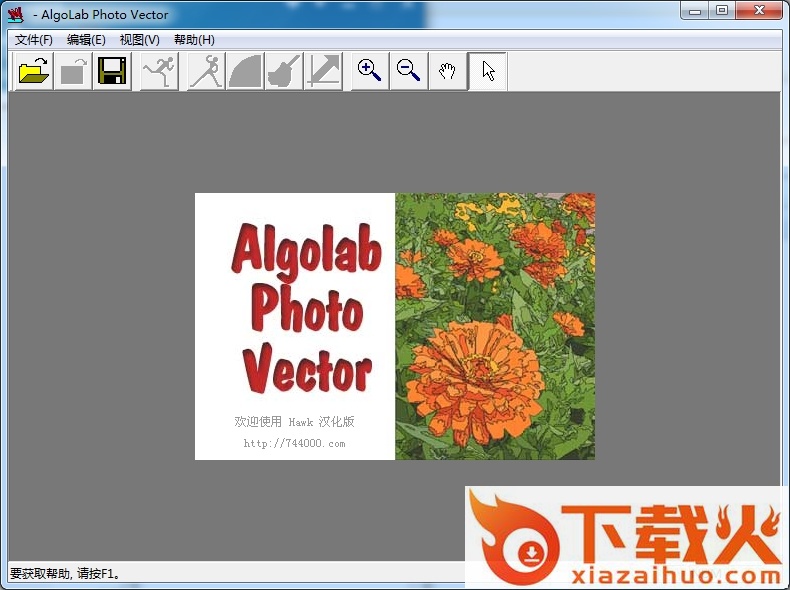The image size is (790, 590).
Task: Click the broom cleanup toolbar icon
Action: click(284, 71)
